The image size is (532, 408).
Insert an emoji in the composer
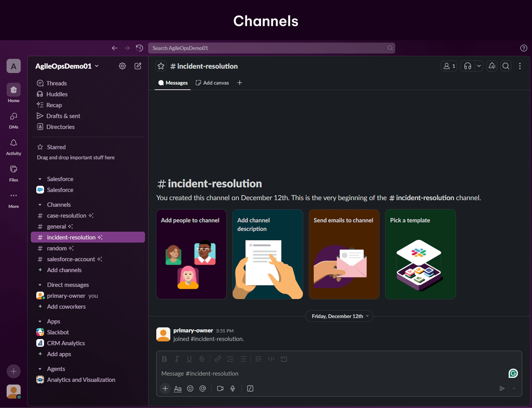(190, 388)
